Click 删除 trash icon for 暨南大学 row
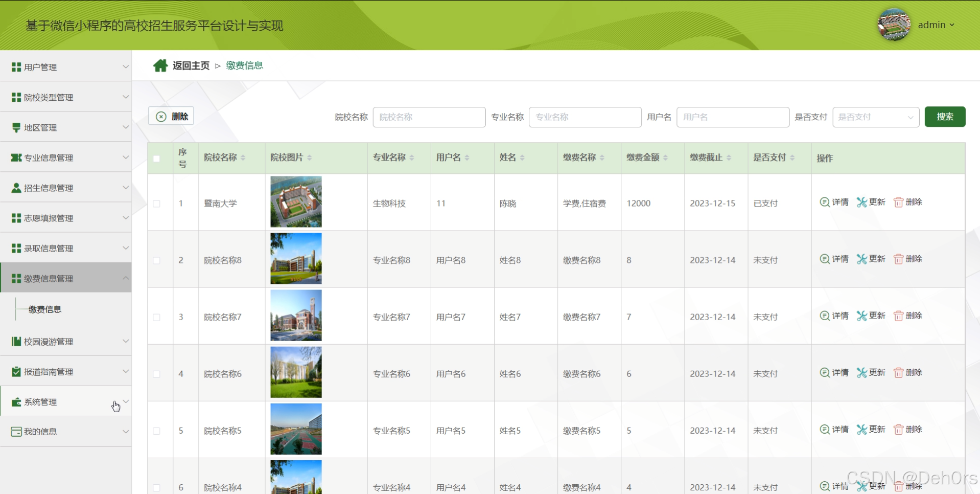 [x=898, y=202]
